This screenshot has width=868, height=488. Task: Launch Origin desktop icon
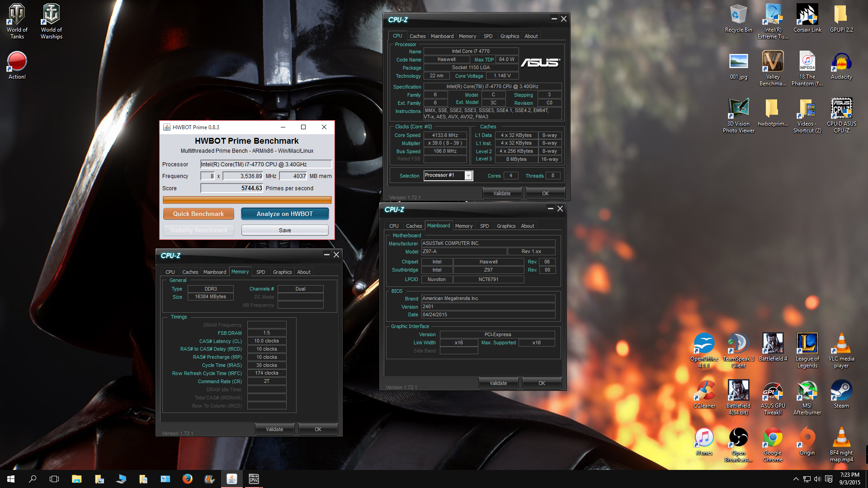[807, 441]
